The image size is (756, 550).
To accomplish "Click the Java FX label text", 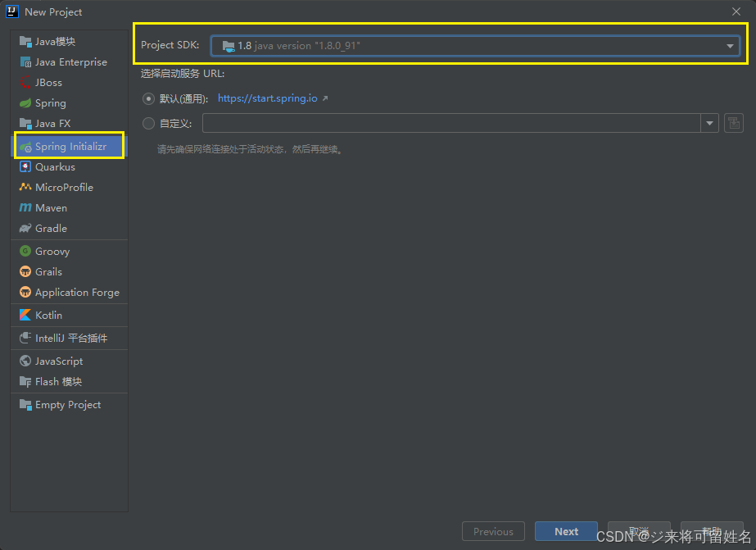I will coord(53,124).
